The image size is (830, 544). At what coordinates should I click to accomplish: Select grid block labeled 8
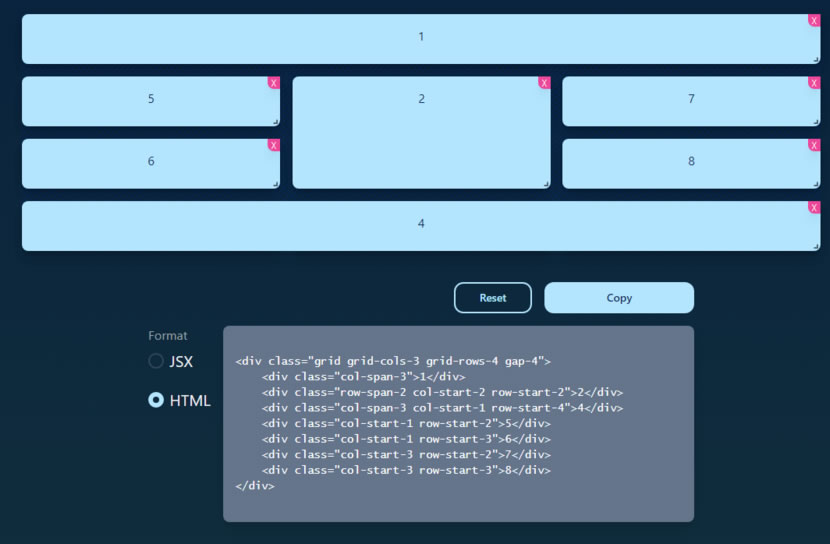(x=691, y=164)
